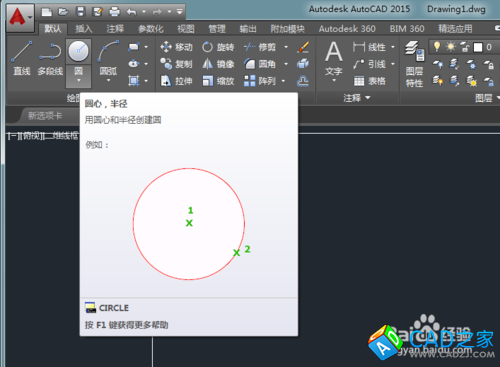Select the 多段线 (Polyline) tool
Screen dimensions: 500x367
point(50,58)
